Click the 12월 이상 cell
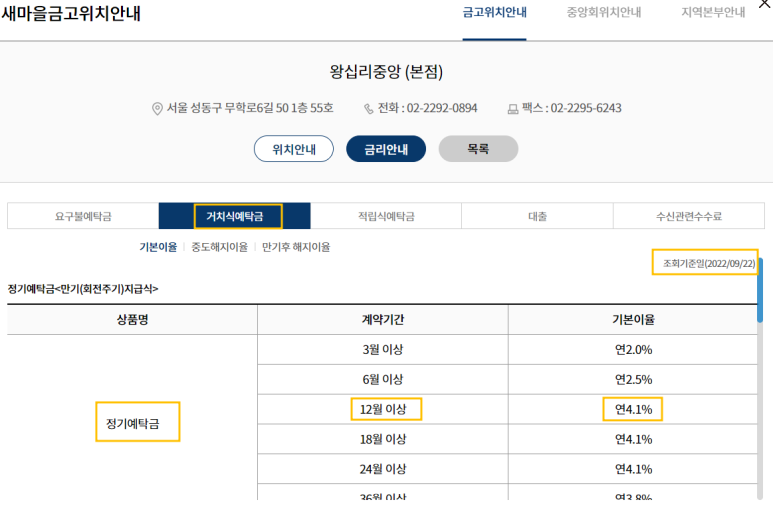 coord(383,409)
